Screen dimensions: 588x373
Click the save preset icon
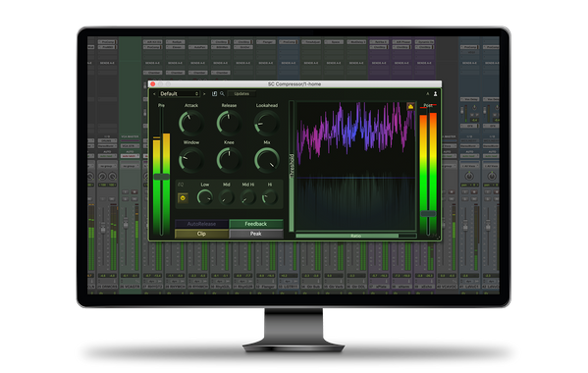pyautogui.click(x=215, y=93)
